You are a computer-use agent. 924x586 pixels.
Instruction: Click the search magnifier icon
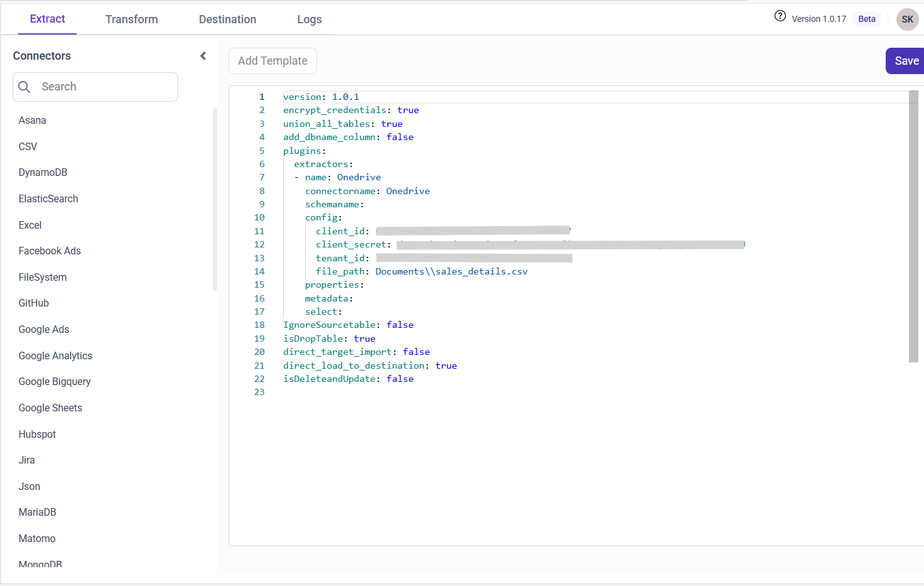tap(24, 87)
